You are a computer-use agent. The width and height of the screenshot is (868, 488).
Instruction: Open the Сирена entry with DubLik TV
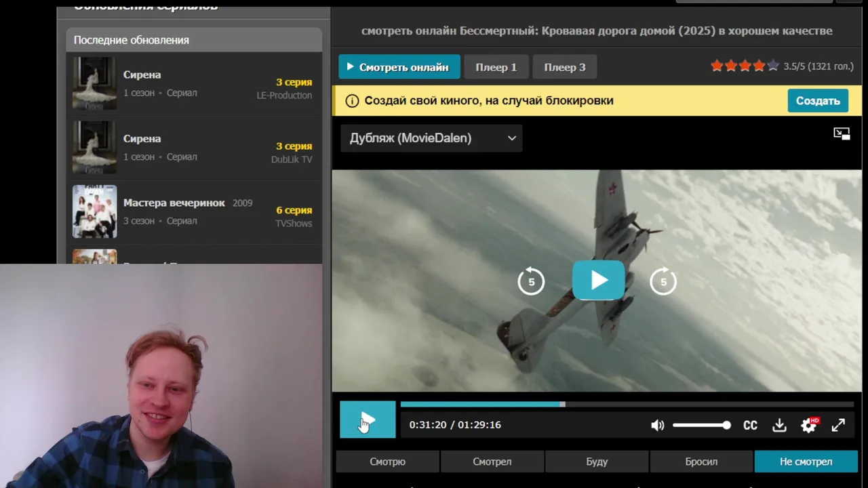click(194, 147)
